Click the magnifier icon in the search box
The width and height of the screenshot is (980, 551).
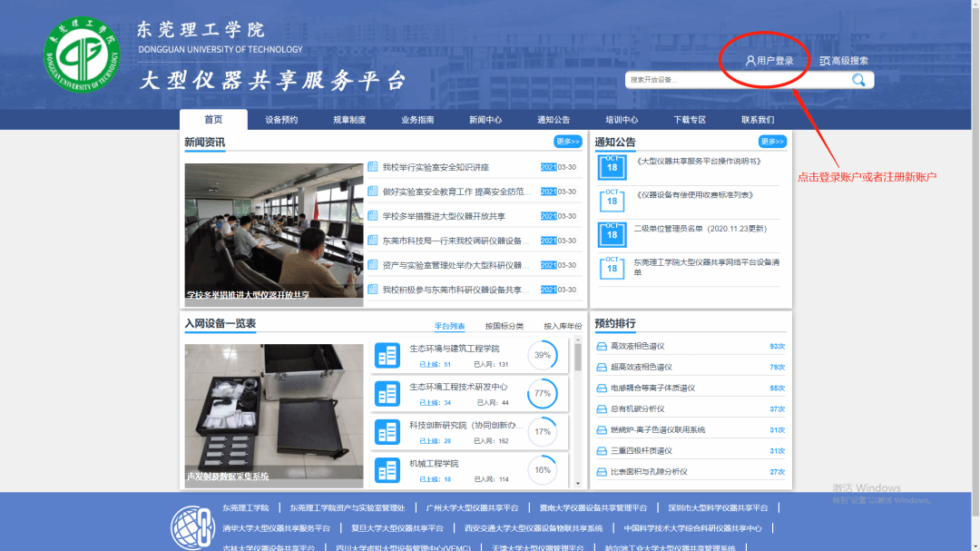(x=858, y=80)
